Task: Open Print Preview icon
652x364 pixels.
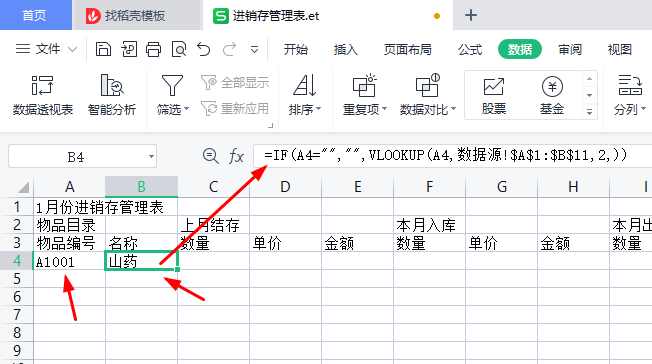Action: tap(179, 49)
